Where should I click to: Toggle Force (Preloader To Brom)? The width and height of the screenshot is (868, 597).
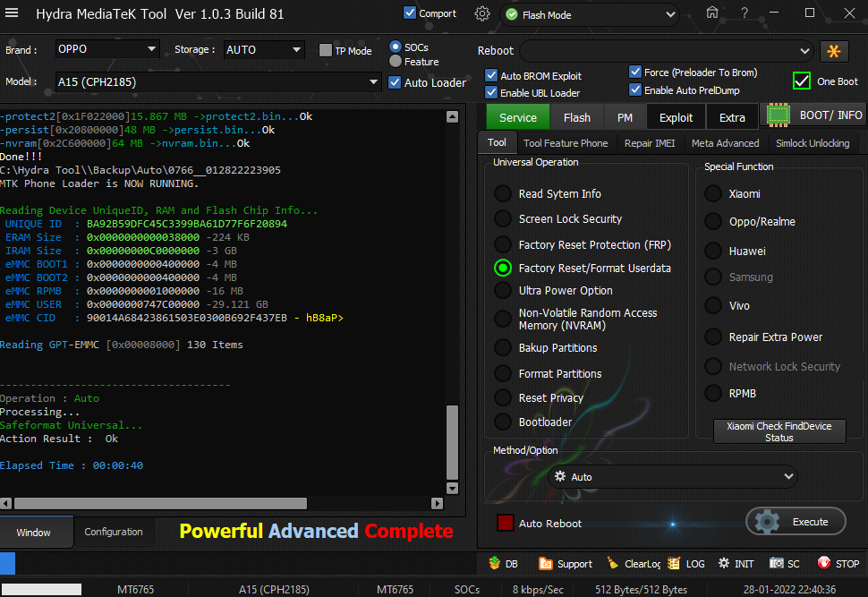635,72
